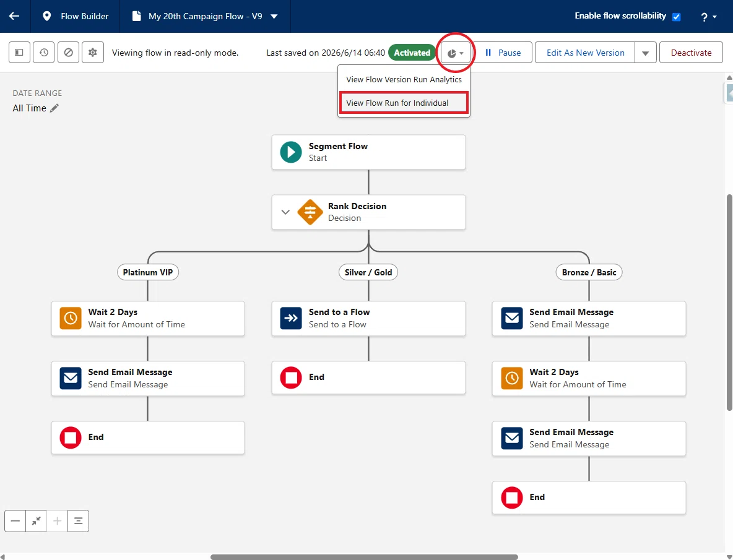Open version history clock icon
733x560 pixels.
44,53
